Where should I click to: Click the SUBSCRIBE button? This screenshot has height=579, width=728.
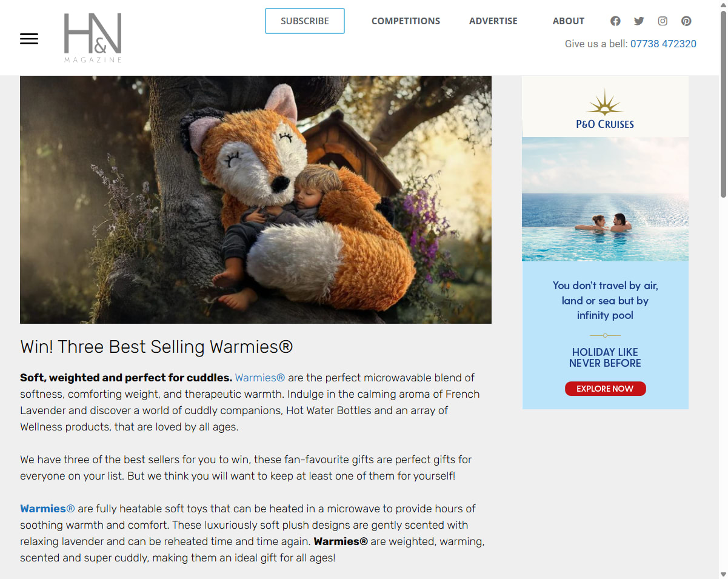click(x=305, y=21)
